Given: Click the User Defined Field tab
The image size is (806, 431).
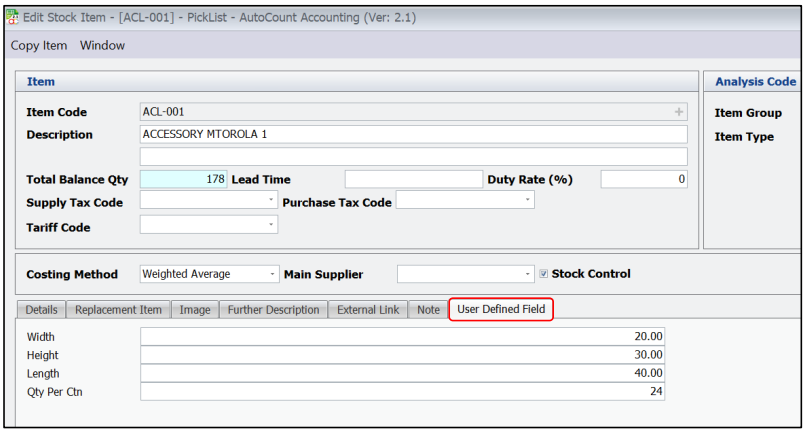Looking at the screenshot, I should (x=501, y=310).
